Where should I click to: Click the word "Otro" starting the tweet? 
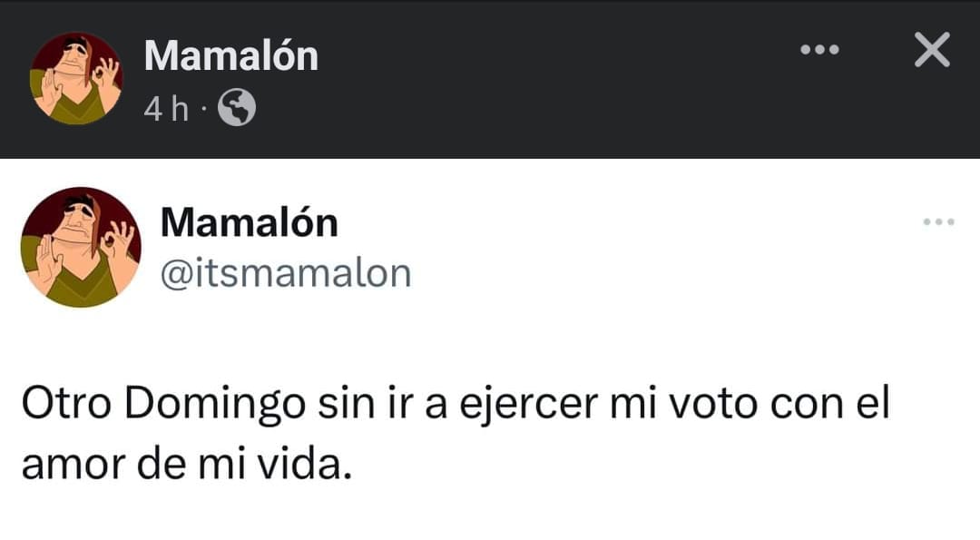coord(64,405)
